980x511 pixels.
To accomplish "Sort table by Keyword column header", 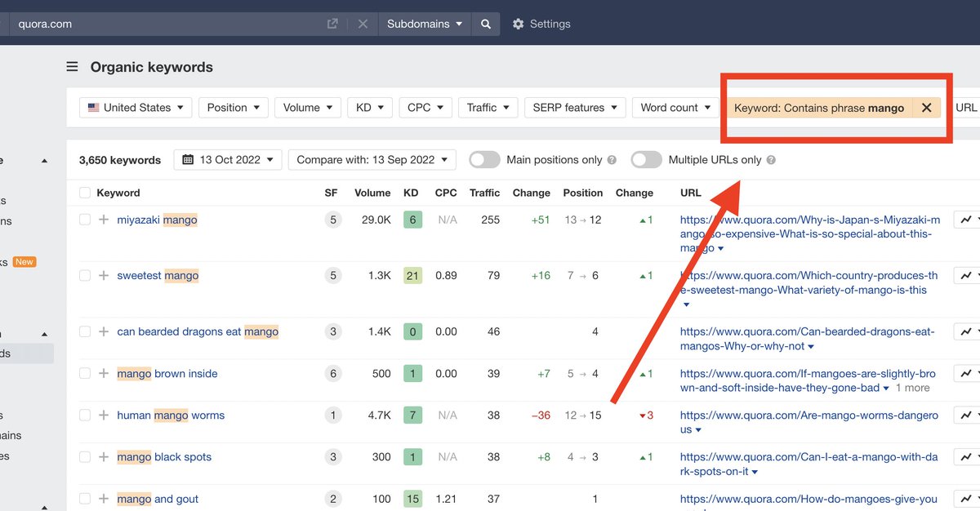I will pos(118,193).
